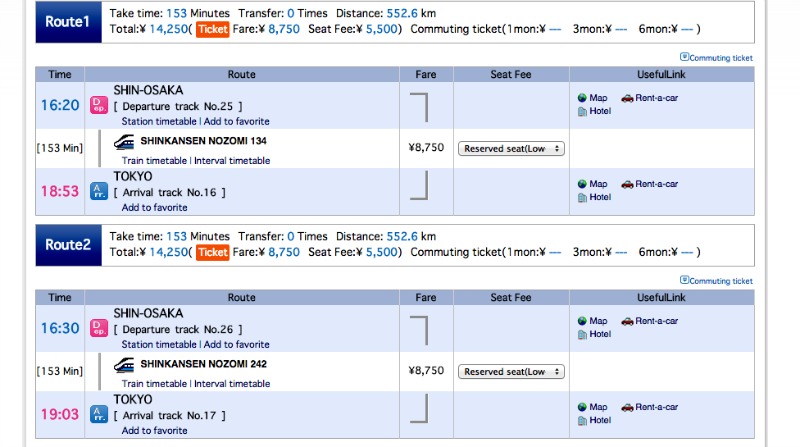Click the Rent-a-car icon for Tokyo in Route2
800x447 pixels.
627,407
